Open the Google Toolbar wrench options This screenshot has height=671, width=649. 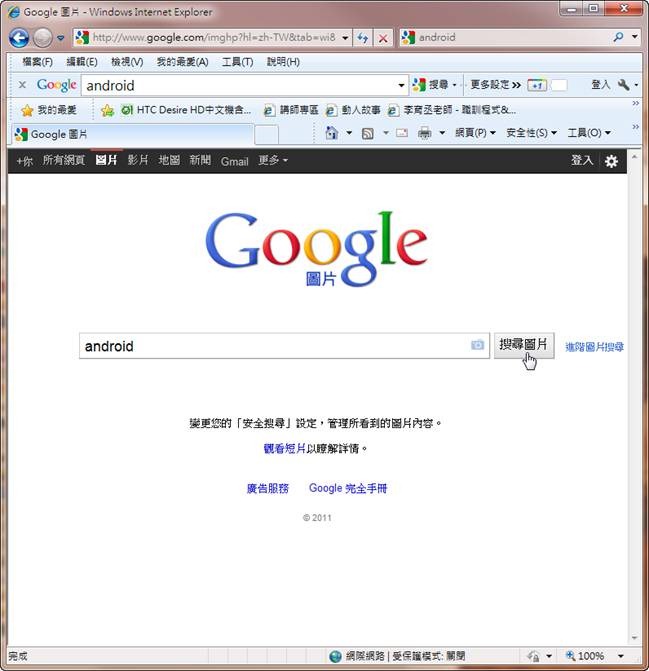pos(624,85)
